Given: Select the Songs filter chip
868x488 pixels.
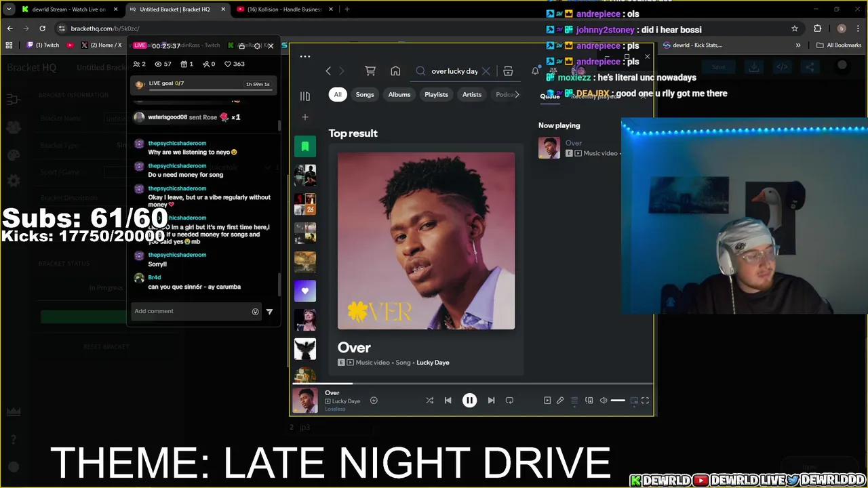Looking at the screenshot, I should [365, 94].
